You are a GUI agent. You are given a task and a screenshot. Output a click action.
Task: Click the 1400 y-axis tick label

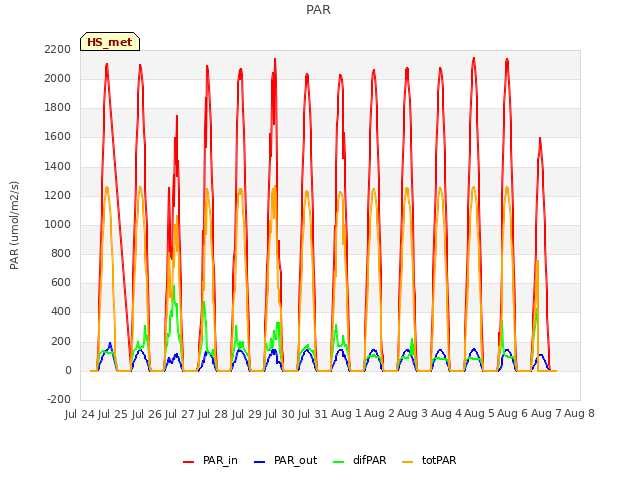tap(58, 166)
